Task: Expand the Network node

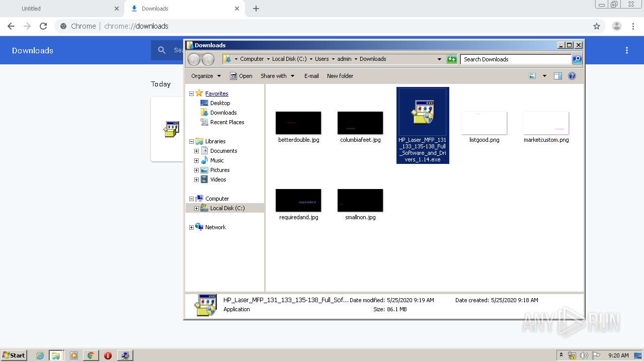Action: [191, 227]
